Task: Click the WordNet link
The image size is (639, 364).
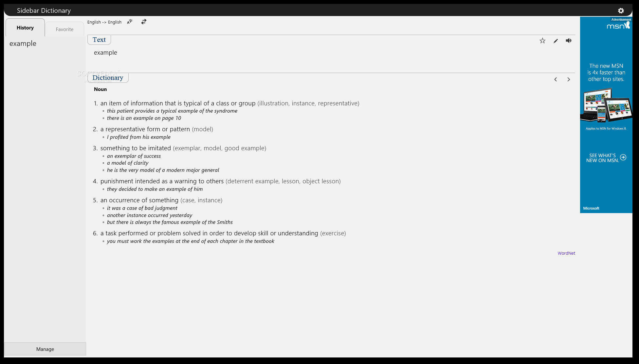Action: pos(566,253)
